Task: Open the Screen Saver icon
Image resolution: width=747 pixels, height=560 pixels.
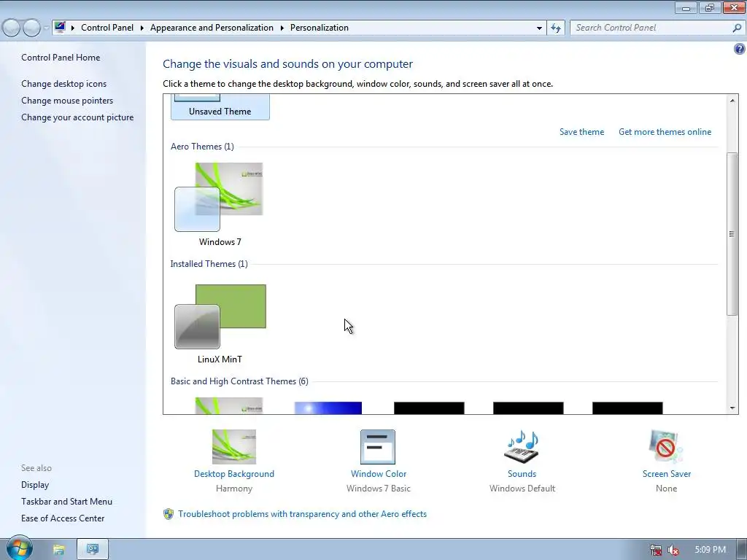Action: (x=666, y=447)
